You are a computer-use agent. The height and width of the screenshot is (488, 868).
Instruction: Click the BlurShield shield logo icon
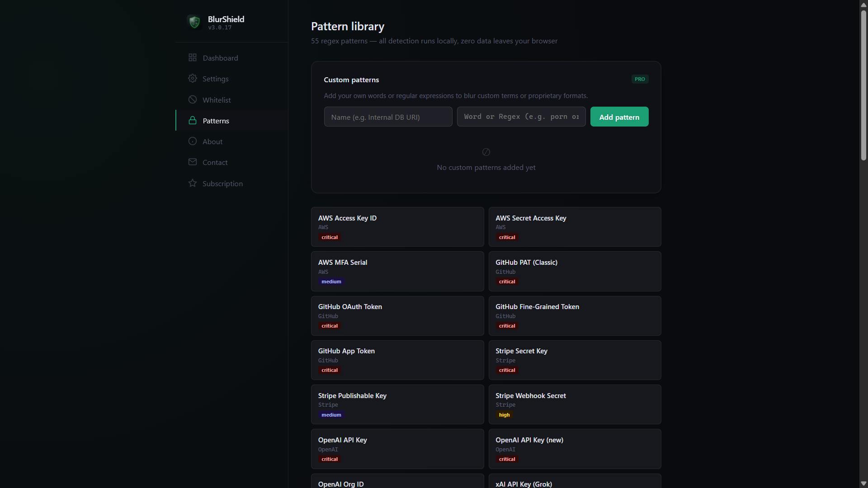tap(194, 22)
